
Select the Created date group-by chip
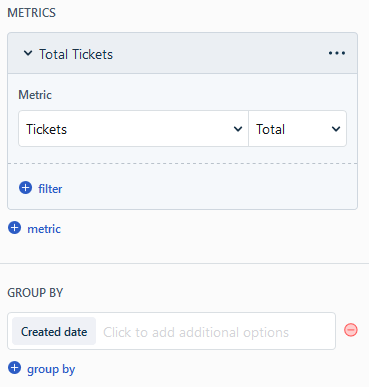click(x=54, y=331)
